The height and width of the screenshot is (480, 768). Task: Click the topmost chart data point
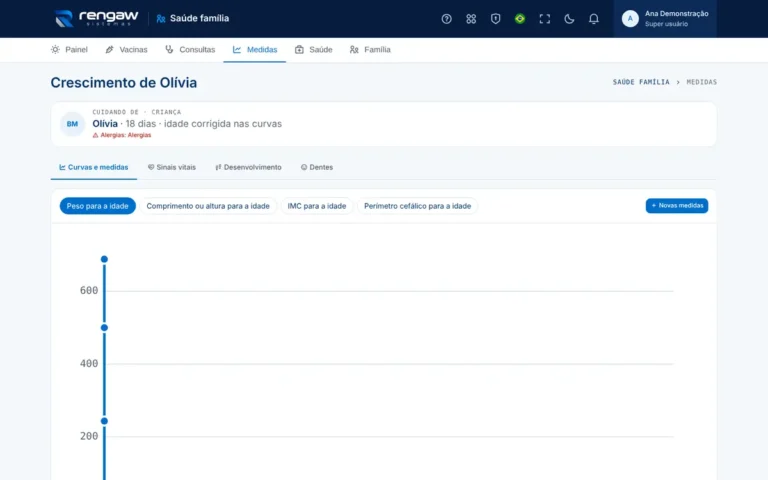[x=104, y=259]
